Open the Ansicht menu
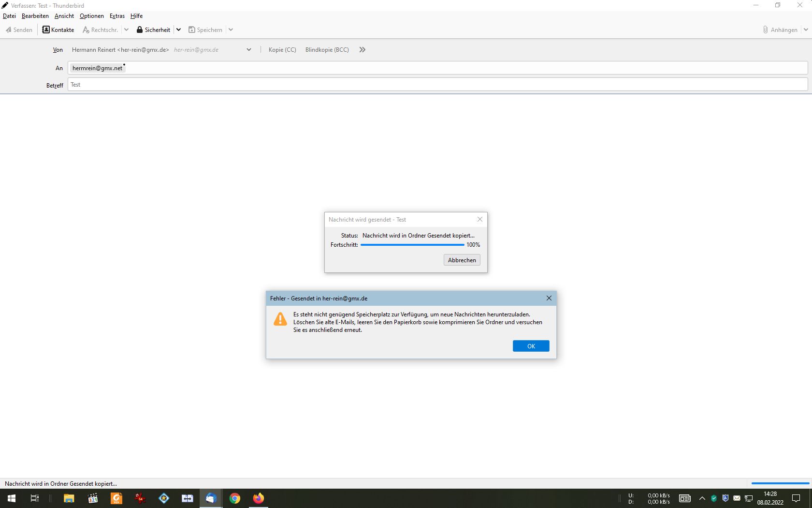Image resolution: width=812 pixels, height=508 pixels. pos(64,16)
